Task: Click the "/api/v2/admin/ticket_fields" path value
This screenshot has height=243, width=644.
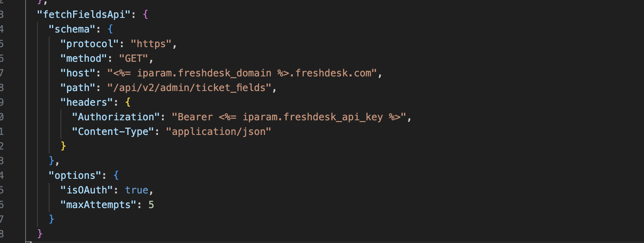Action: click(x=189, y=88)
